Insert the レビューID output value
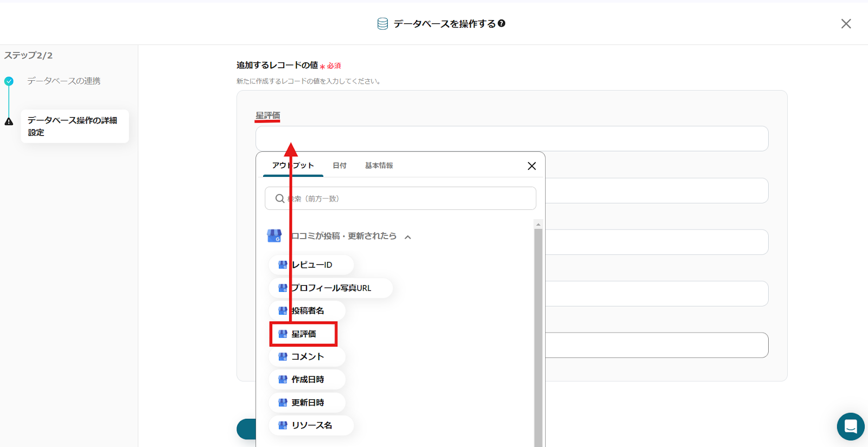The width and height of the screenshot is (868, 447). tap(311, 265)
